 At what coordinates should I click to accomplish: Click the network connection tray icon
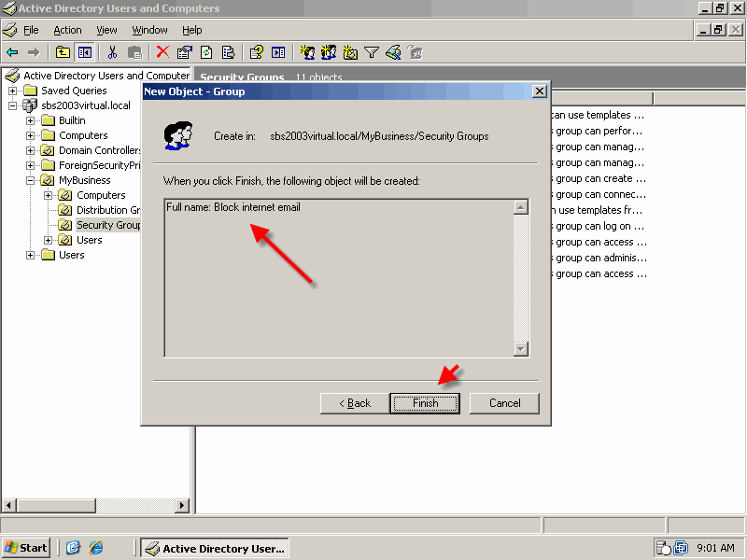(681, 548)
